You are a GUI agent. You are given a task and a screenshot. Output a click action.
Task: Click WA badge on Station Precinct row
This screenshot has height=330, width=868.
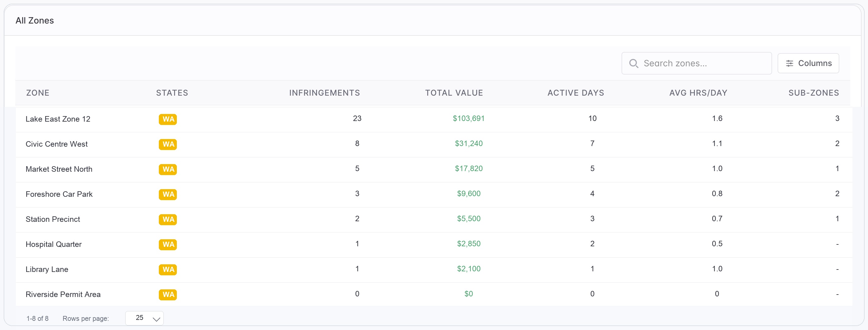click(168, 219)
